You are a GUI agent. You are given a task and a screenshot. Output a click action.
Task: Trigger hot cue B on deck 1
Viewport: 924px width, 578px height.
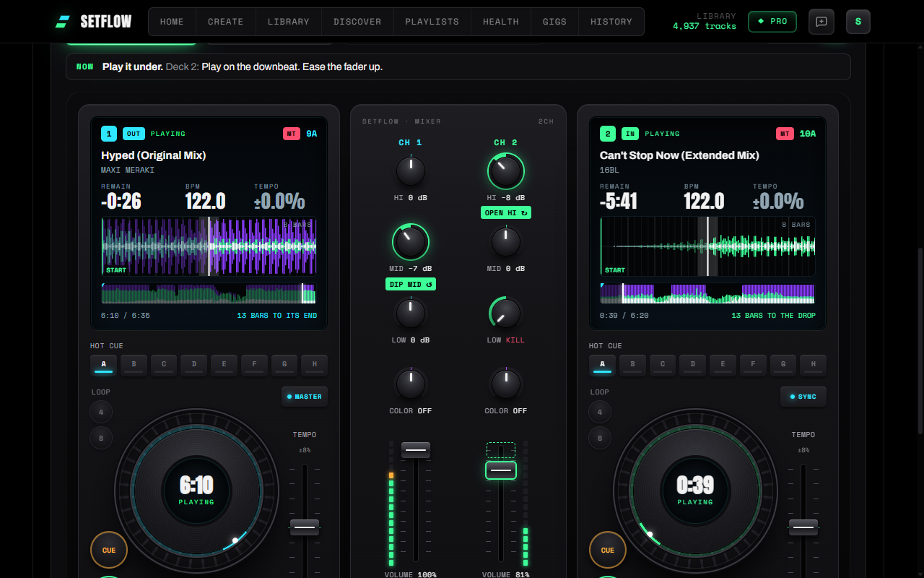134,366
